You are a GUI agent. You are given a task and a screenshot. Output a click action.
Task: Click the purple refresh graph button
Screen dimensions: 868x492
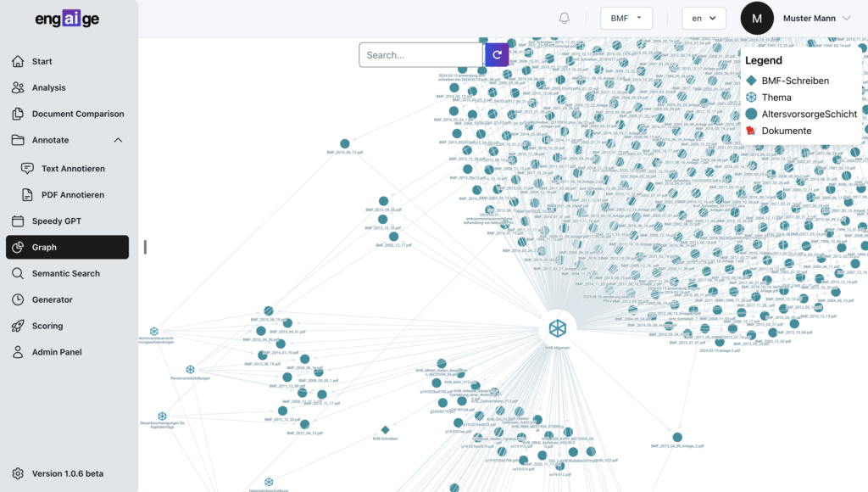coord(497,55)
